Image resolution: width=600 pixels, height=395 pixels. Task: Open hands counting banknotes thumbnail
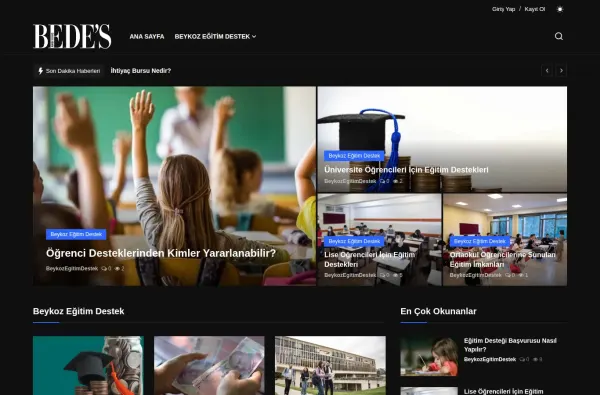click(x=209, y=366)
